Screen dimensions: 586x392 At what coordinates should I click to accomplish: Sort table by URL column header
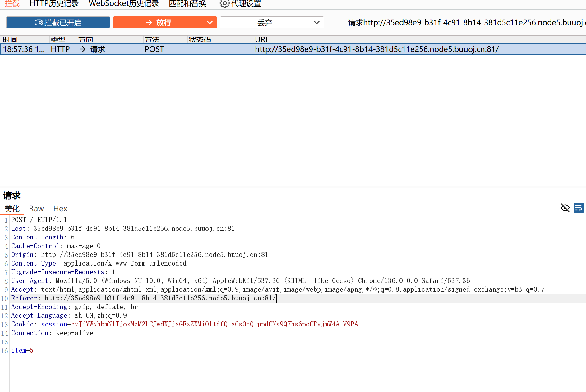(x=262, y=39)
